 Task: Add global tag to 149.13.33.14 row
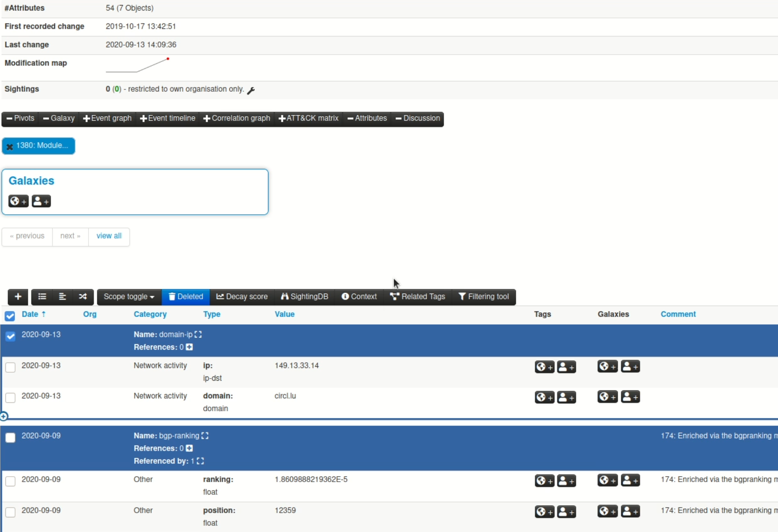pos(544,367)
